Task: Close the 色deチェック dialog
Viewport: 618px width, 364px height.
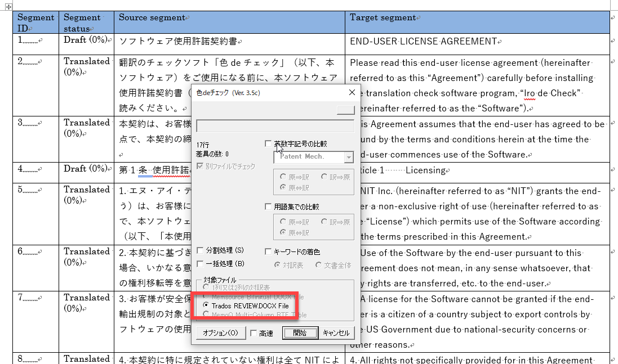Action: [x=352, y=92]
